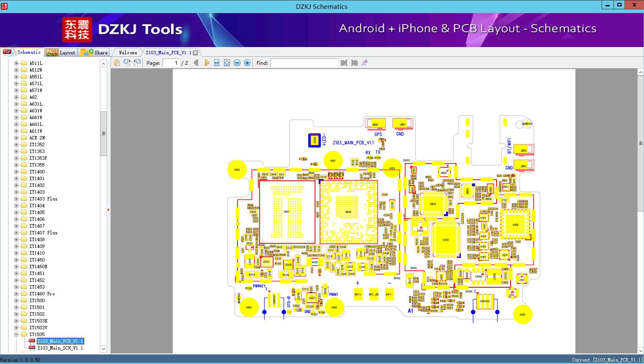Collapse the side panel with red arrow

pyautogui.click(x=108, y=209)
